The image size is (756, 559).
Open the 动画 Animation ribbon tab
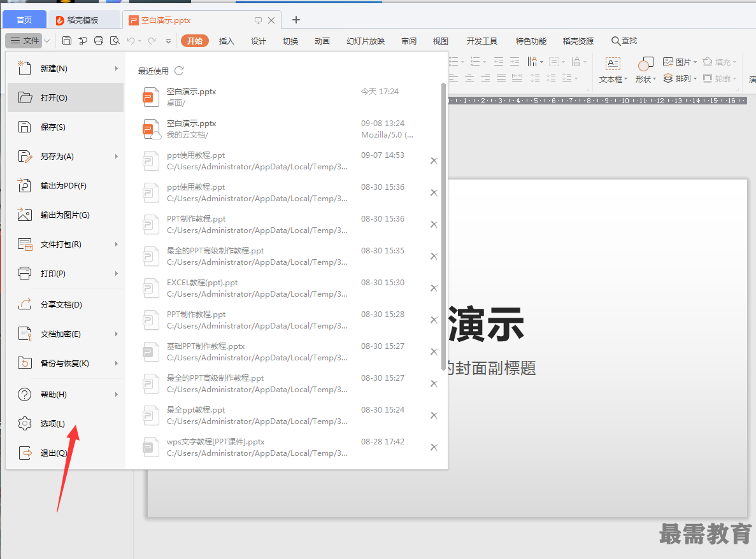pos(322,41)
